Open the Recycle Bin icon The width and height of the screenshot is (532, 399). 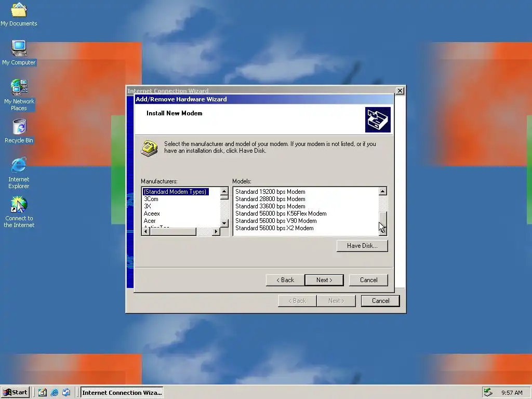click(x=19, y=131)
